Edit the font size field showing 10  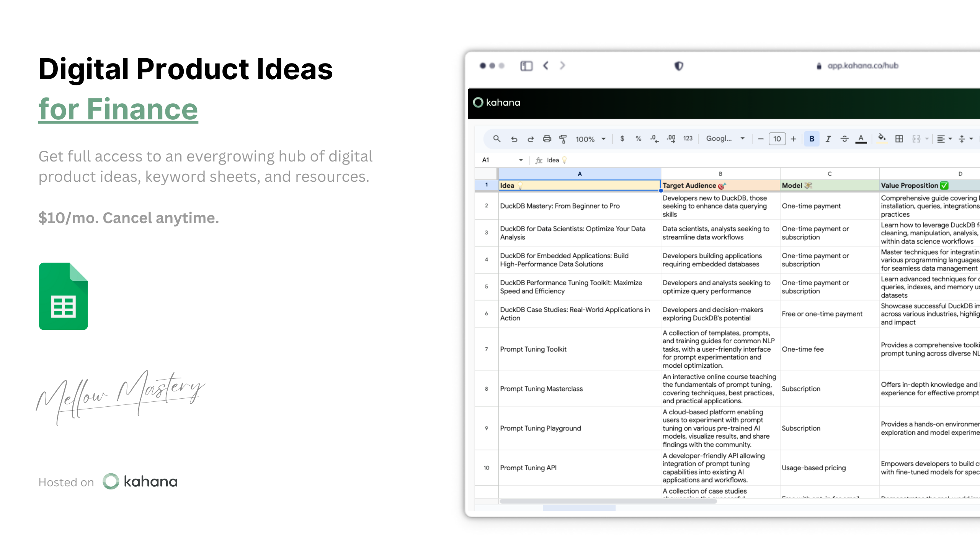coord(777,139)
